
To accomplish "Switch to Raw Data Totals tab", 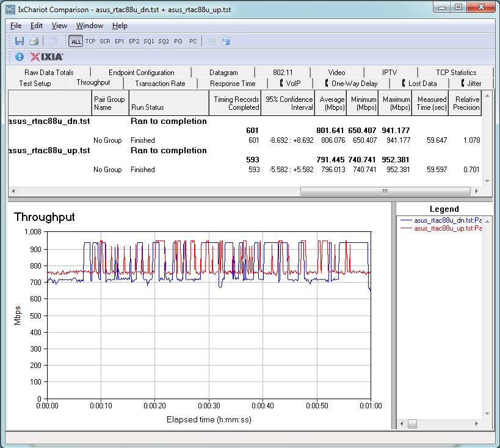I will tap(49, 73).
